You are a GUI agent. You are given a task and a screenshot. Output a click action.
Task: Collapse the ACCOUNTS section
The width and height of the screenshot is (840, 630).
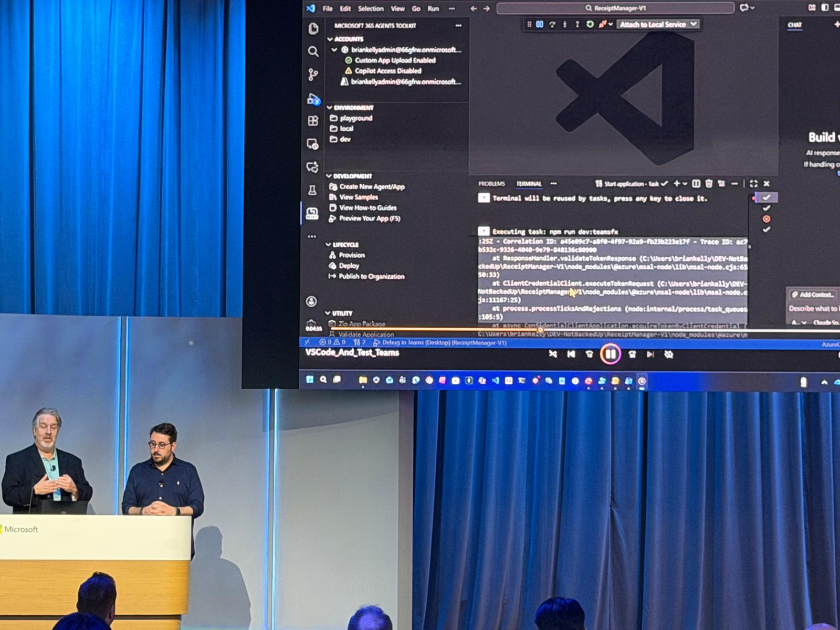point(330,39)
